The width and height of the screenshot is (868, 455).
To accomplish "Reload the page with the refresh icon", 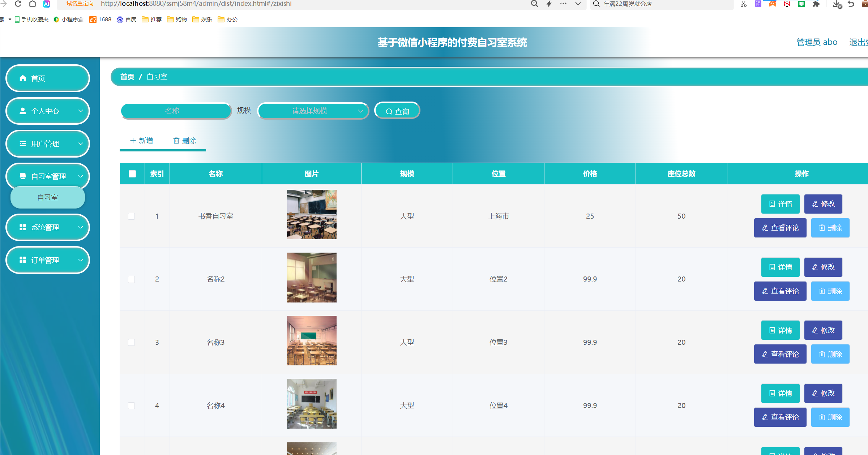I will point(18,4).
